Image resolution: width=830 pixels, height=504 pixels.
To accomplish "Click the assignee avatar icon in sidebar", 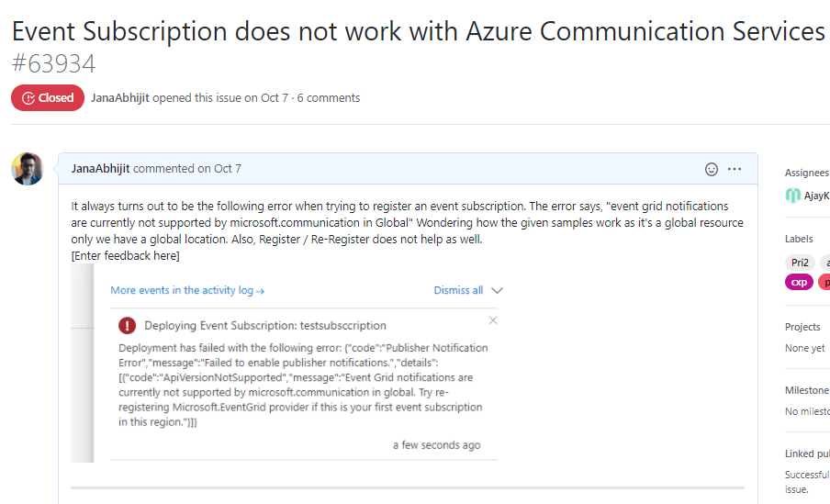I will click(x=793, y=196).
